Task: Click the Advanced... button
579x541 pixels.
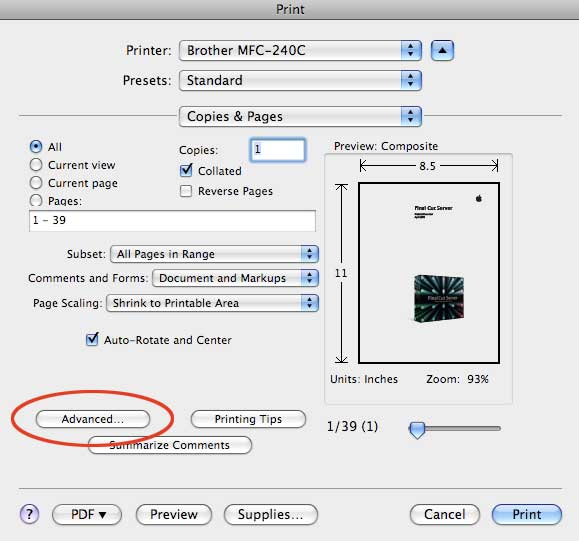Action: 93,419
